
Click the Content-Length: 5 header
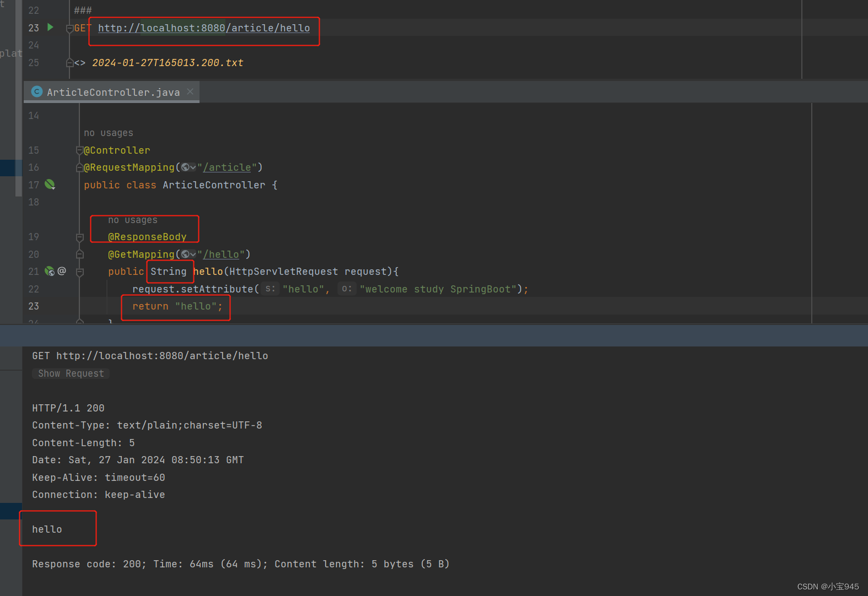coord(83,443)
